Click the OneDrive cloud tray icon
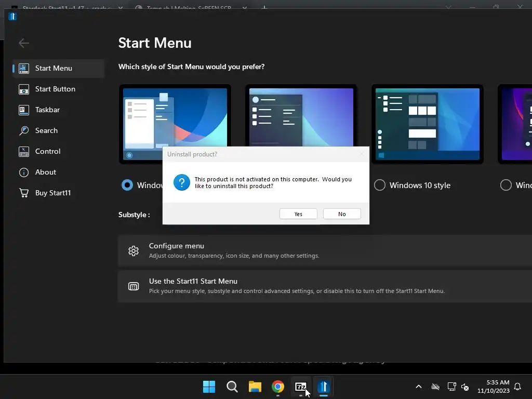Image resolution: width=532 pixels, height=399 pixels. point(435,387)
